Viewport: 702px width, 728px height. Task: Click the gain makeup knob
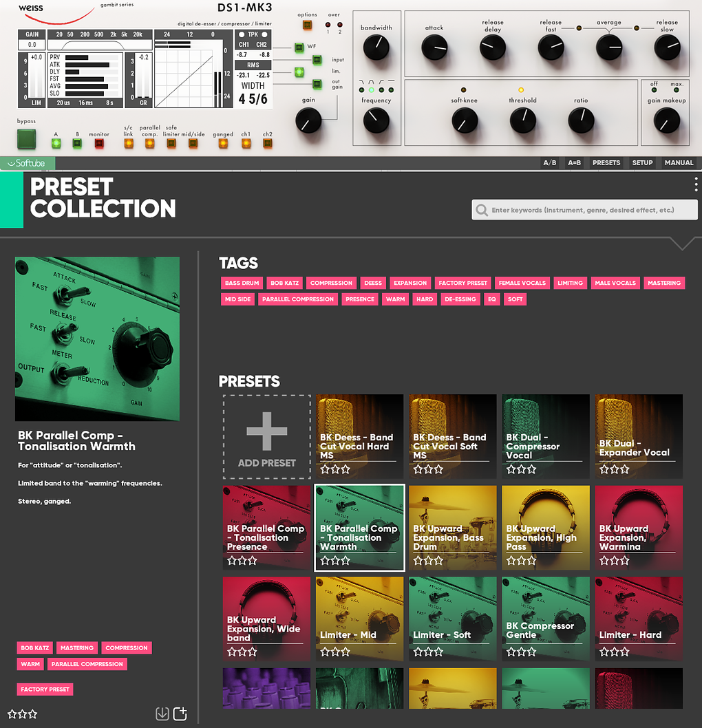pyautogui.click(x=667, y=120)
